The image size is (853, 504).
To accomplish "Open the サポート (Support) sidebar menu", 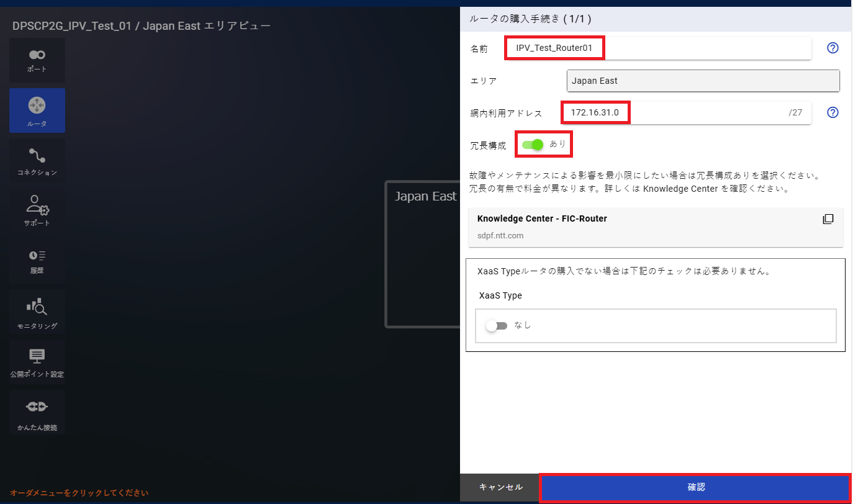I will [37, 211].
